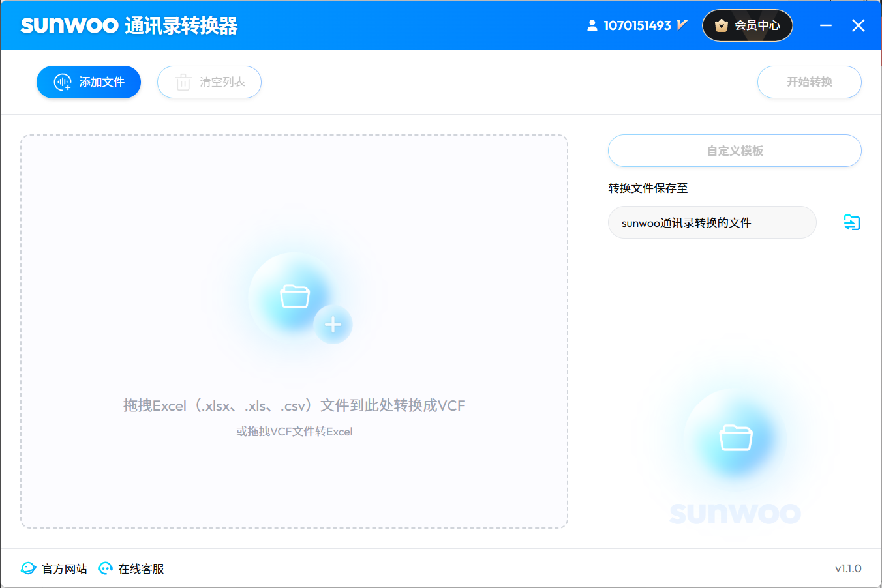Click the drag Excel files to convert text
Viewport: 882px width, 588px height.
[x=294, y=405]
